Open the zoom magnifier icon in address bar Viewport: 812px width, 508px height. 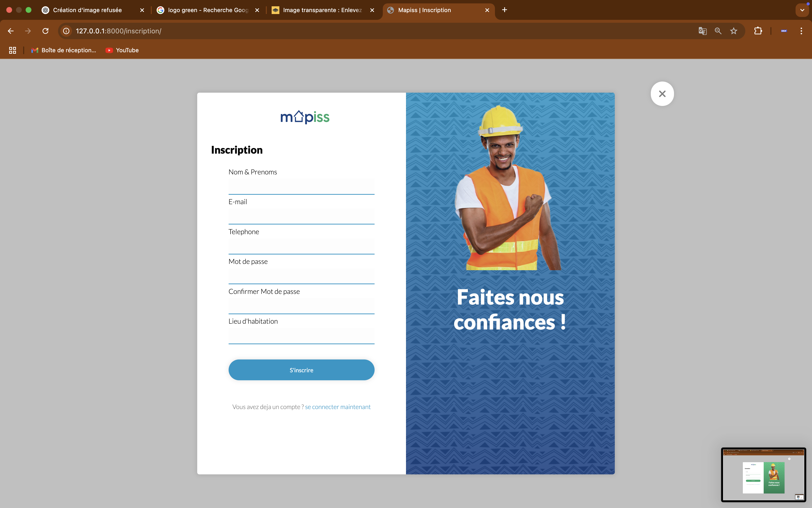point(718,31)
